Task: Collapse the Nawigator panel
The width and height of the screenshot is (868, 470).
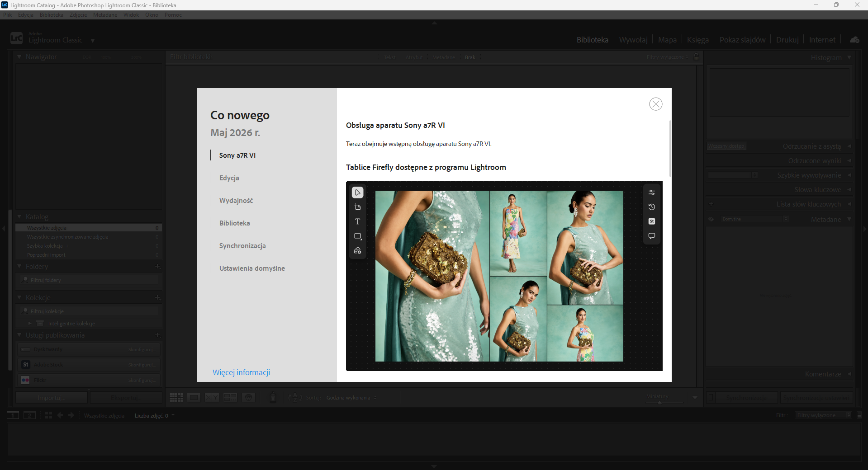Action: click(x=19, y=57)
